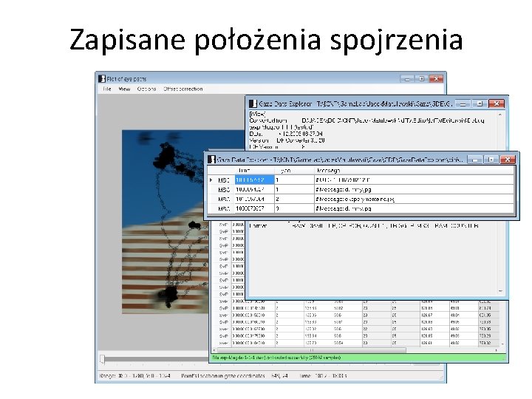The height and width of the screenshot is (399, 532).
Task: Minimize the Plot of eye paths window
Action: tap(407, 79)
